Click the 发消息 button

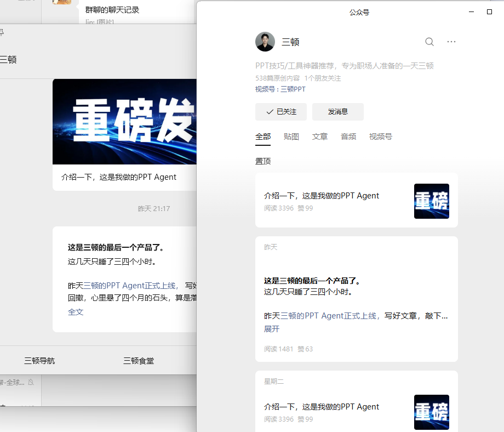[x=337, y=111]
